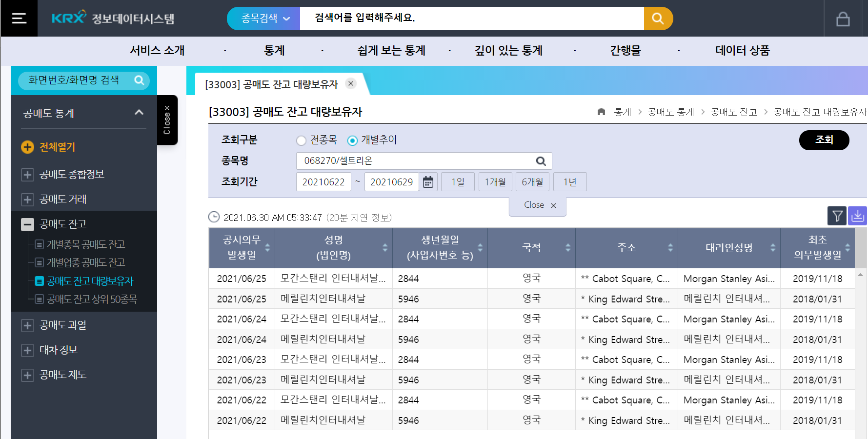Open the calendar date picker

428,182
